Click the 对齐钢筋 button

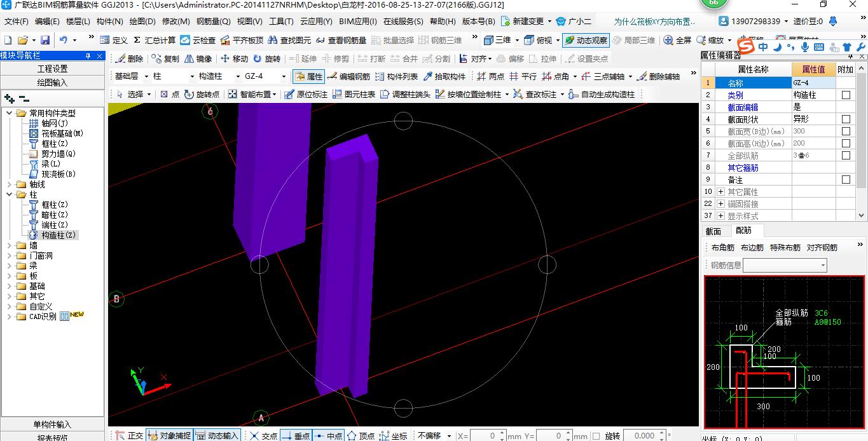[x=822, y=248]
